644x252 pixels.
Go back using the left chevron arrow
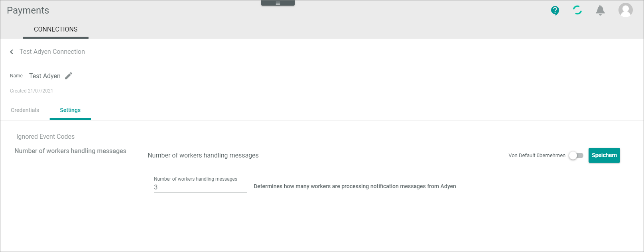click(x=12, y=52)
